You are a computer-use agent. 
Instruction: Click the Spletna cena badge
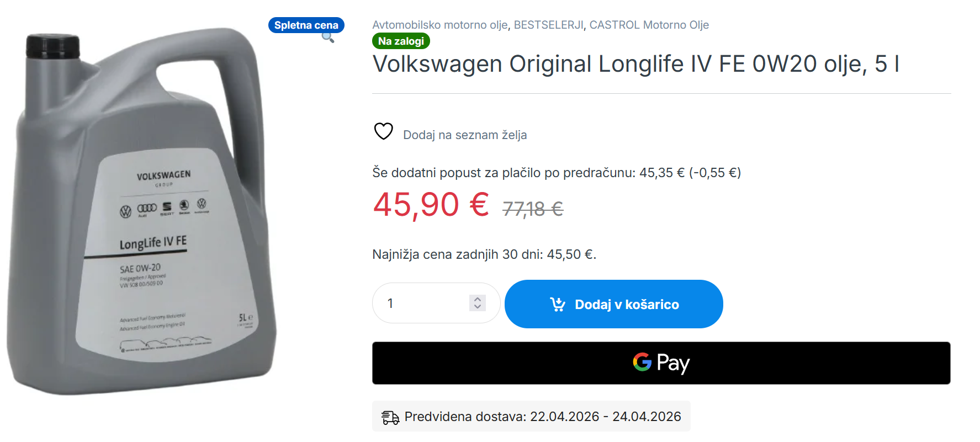(x=306, y=25)
